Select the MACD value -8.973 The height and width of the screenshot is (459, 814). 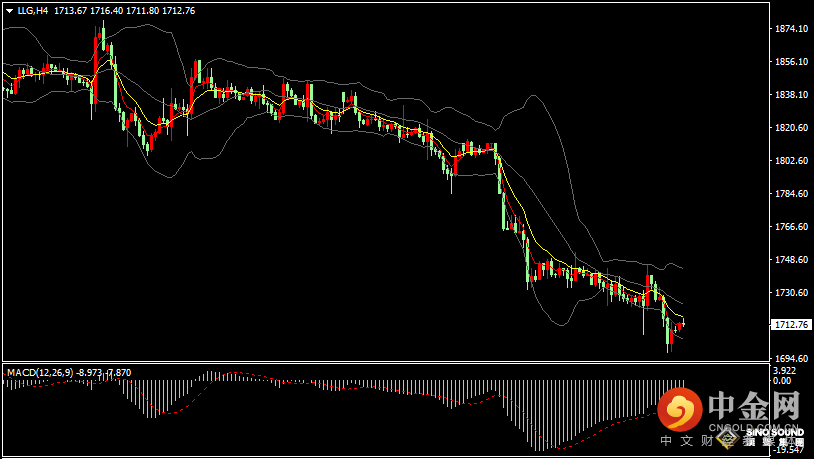click(x=90, y=373)
